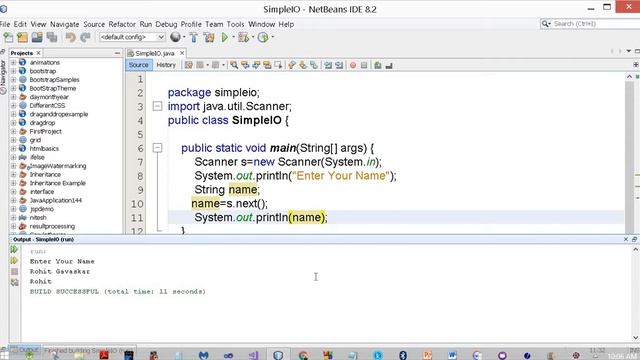Close the SimpleIO.java tab
Screen dimensions: 640x360
pyautogui.click(x=182, y=53)
